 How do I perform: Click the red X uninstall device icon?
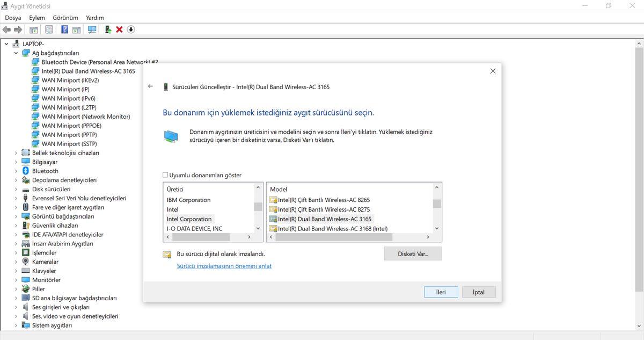pyautogui.click(x=119, y=30)
